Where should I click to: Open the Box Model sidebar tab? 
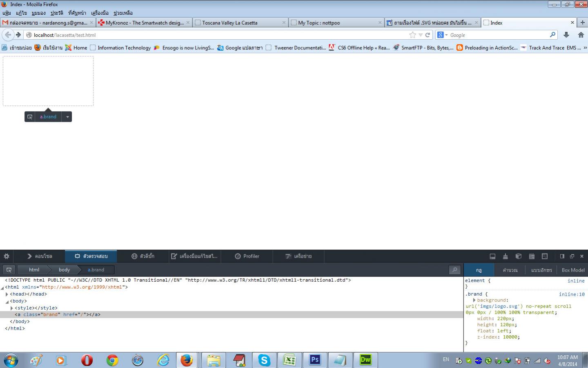573,270
